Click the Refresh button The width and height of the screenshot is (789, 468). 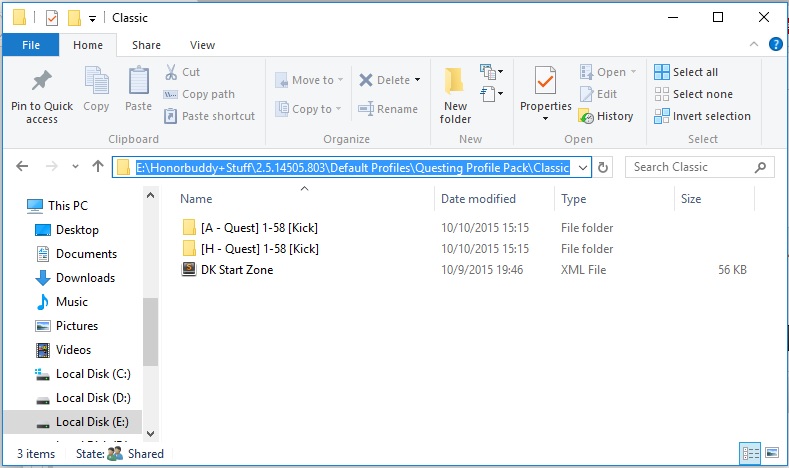pyautogui.click(x=603, y=168)
